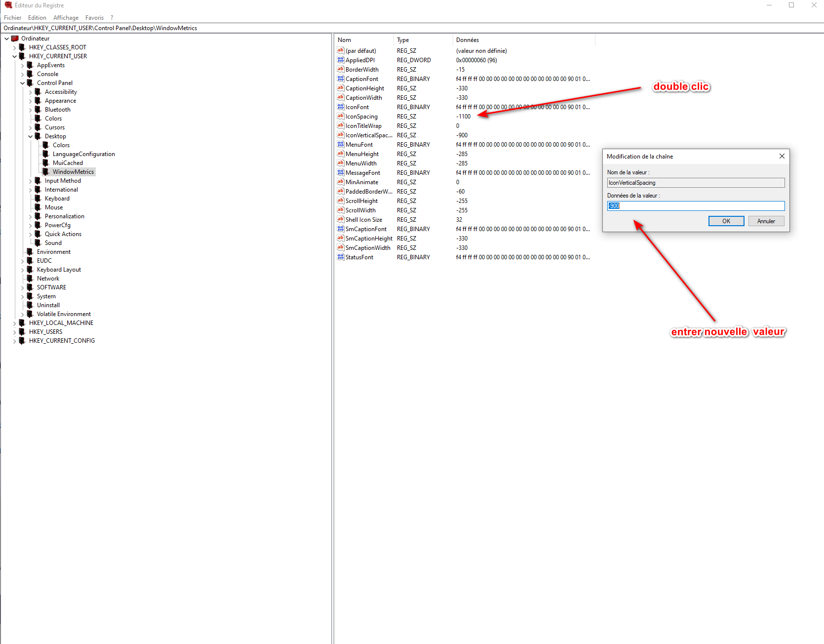Select the Personalization key in tree
Viewport: 824px width, 644px height.
tap(65, 216)
